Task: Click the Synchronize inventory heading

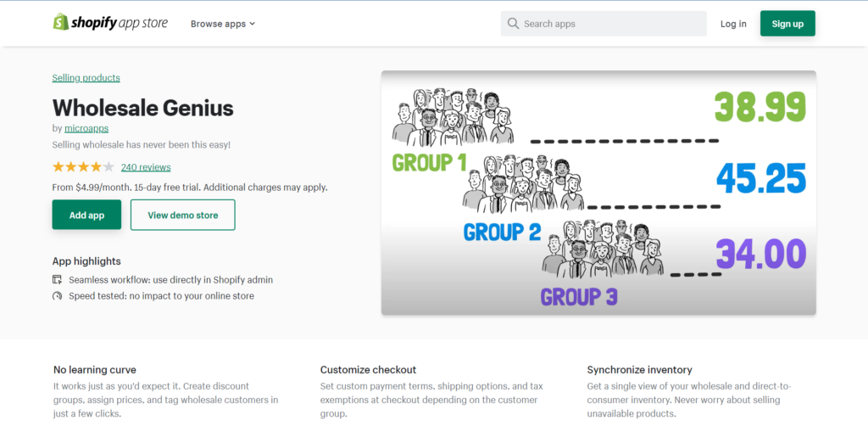Action: pos(639,370)
